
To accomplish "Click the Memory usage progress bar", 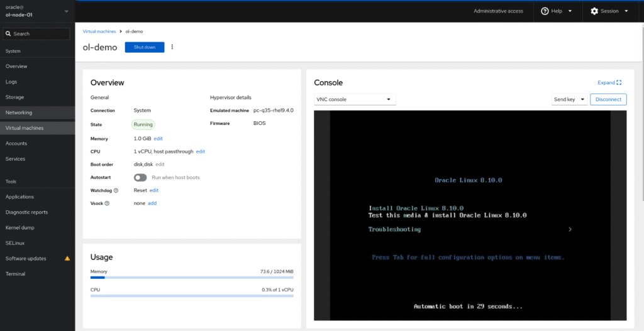I will click(x=192, y=277).
